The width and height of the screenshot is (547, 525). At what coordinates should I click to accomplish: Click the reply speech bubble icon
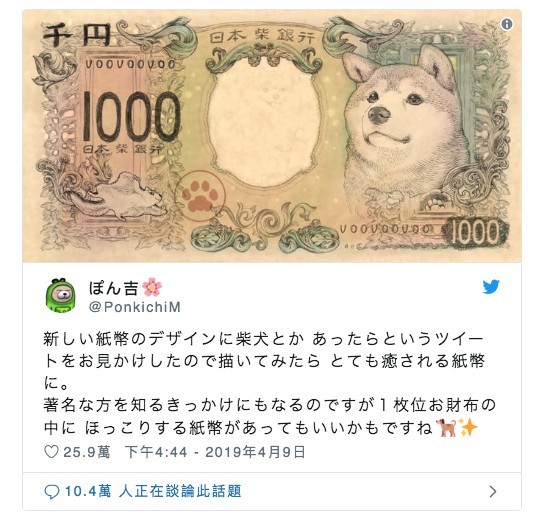[52, 492]
